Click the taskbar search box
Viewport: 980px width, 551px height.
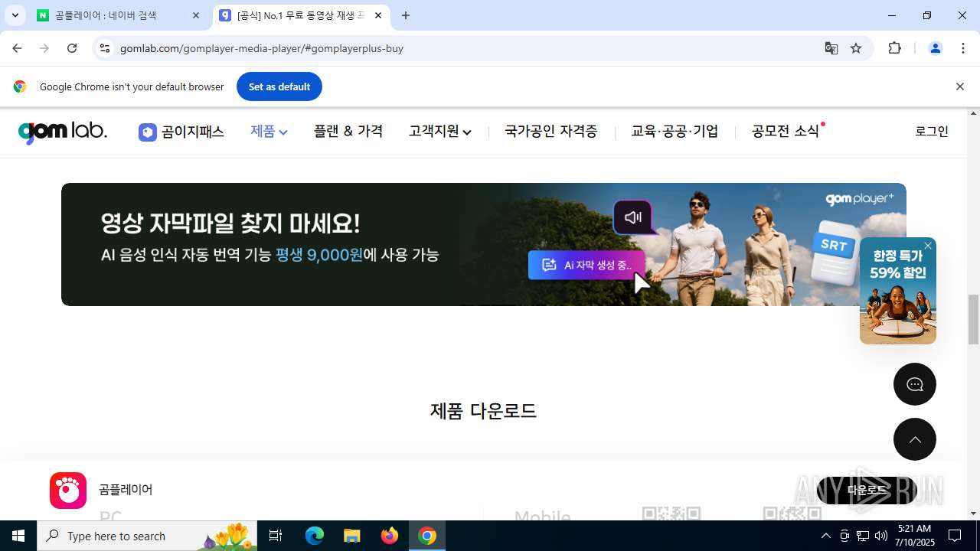148,536
